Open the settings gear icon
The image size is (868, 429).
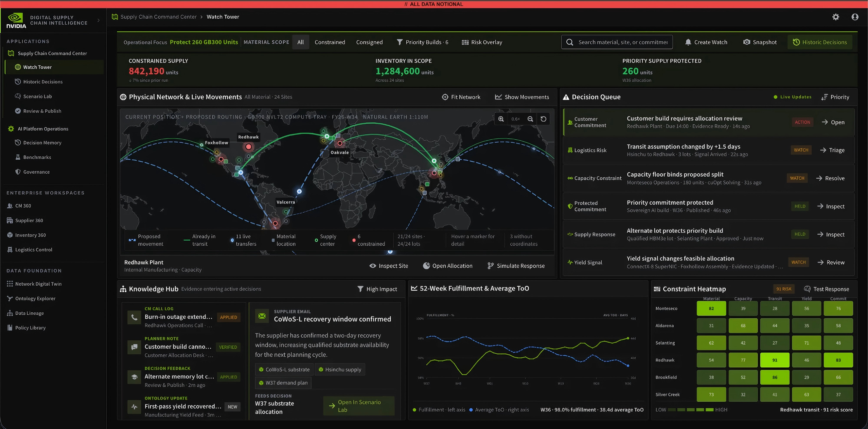(x=836, y=17)
